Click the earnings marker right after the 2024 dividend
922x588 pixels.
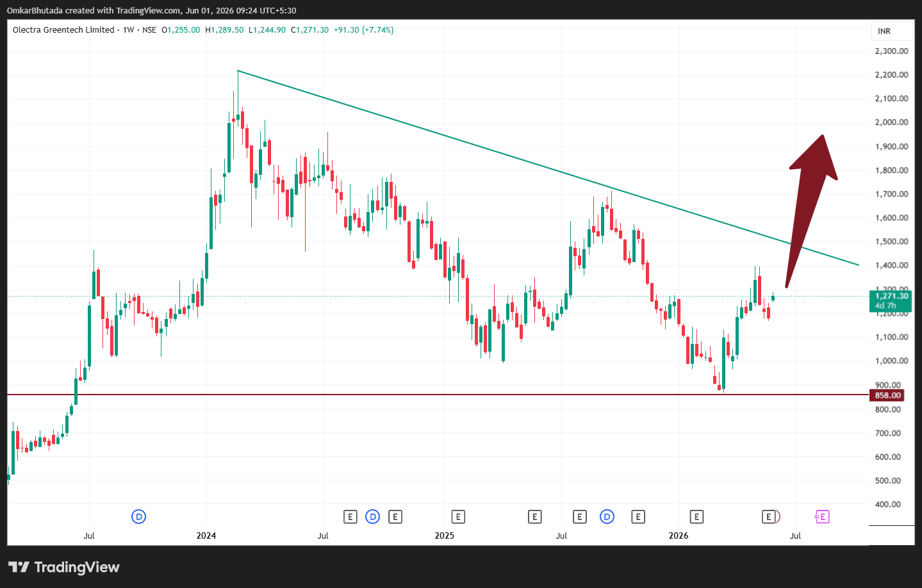tap(395, 517)
